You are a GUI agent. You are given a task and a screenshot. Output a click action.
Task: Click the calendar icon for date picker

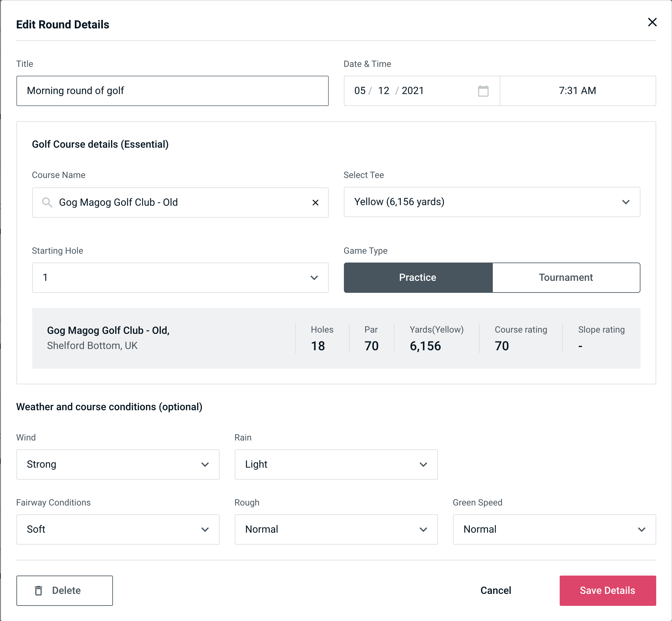pyautogui.click(x=482, y=91)
